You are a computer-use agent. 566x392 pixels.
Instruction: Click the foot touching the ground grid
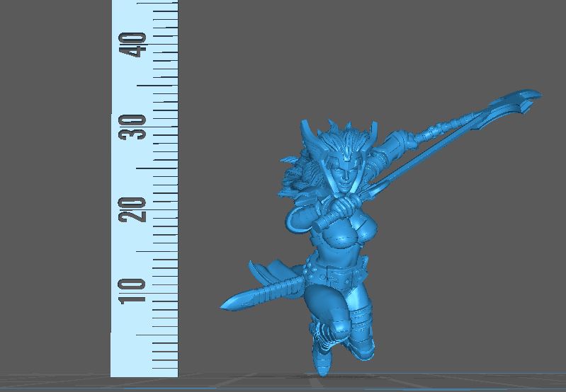[x=322, y=368]
